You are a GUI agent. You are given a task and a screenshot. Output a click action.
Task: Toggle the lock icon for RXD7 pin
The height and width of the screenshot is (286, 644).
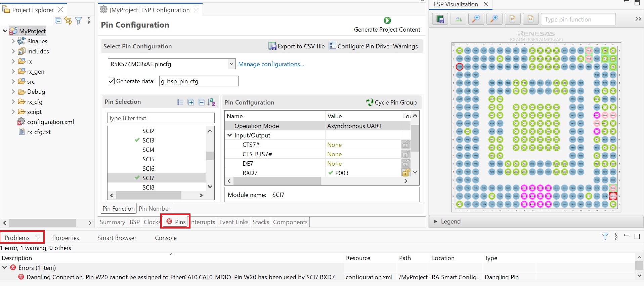pos(406,173)
